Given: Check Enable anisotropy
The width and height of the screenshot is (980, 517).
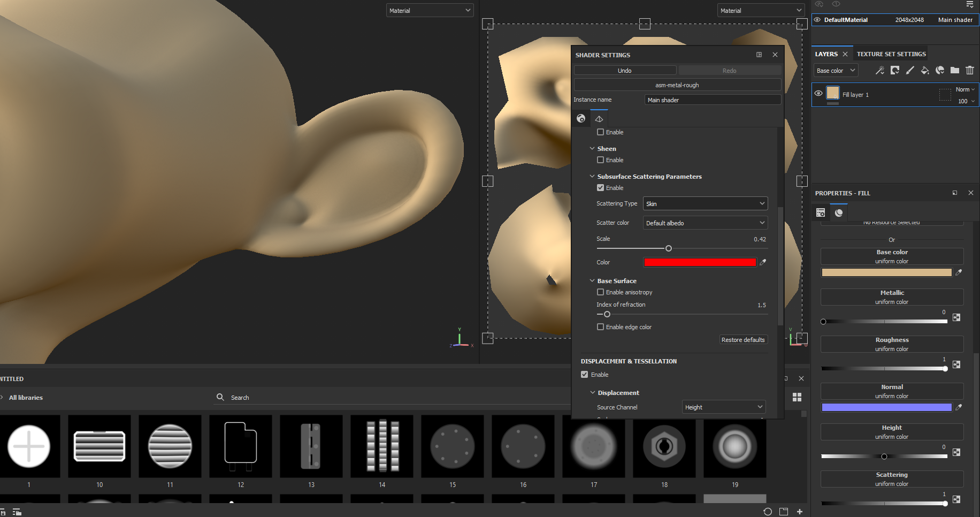Looking at the screenshot, I should click(x=600, y=292).
